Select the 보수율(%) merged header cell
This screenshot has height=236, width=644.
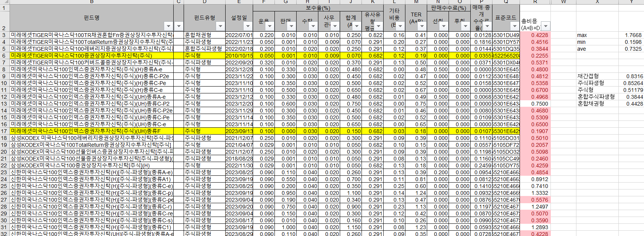tap(318, 8)
